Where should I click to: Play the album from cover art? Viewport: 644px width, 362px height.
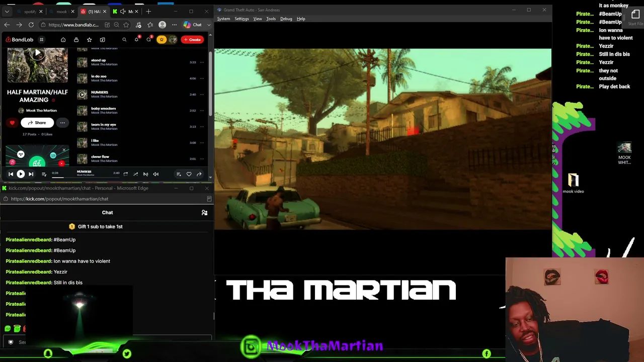(37, 53)
